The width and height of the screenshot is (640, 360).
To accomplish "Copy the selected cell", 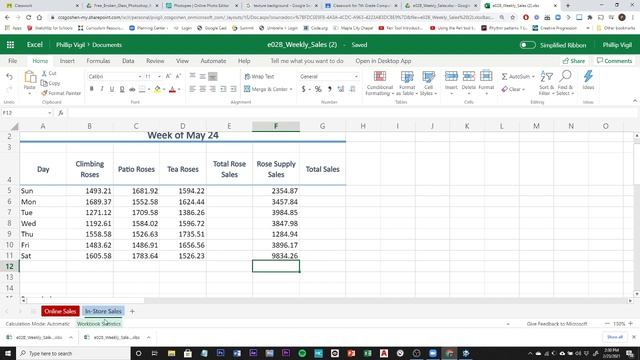I will point(51,83).
